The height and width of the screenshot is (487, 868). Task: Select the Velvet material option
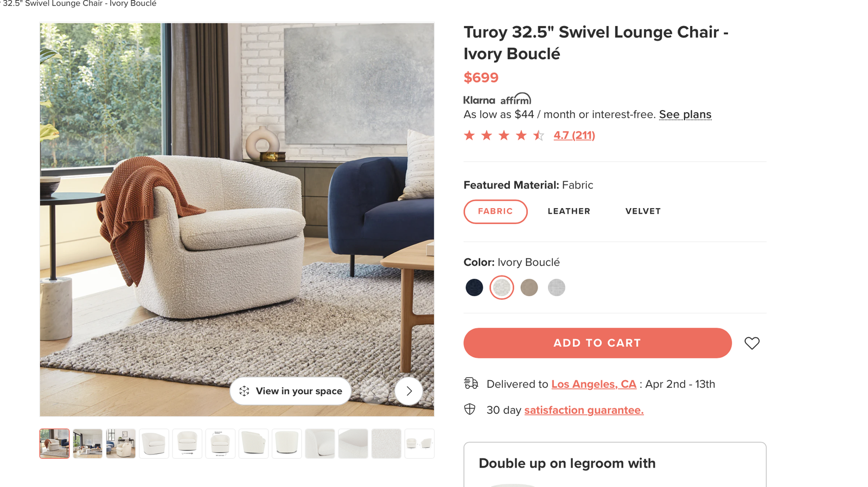pos(643,212)
